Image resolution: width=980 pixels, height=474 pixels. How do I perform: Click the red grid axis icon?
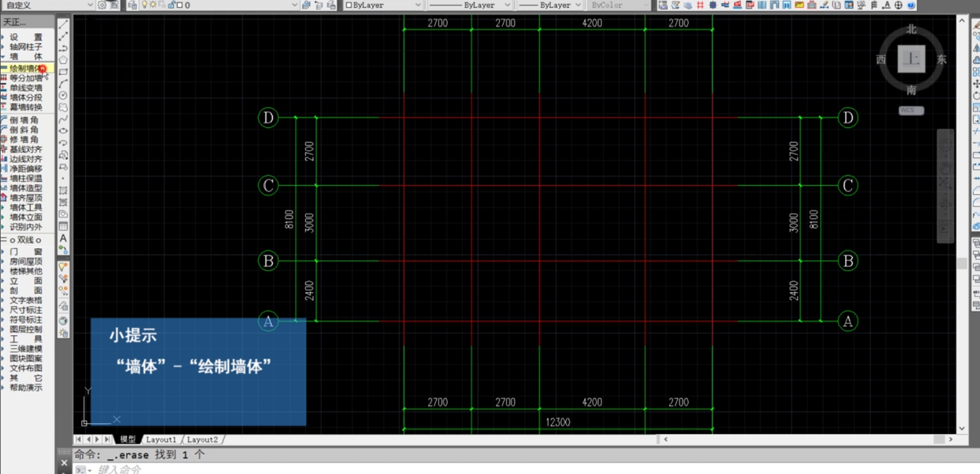(x=700, y=5)
